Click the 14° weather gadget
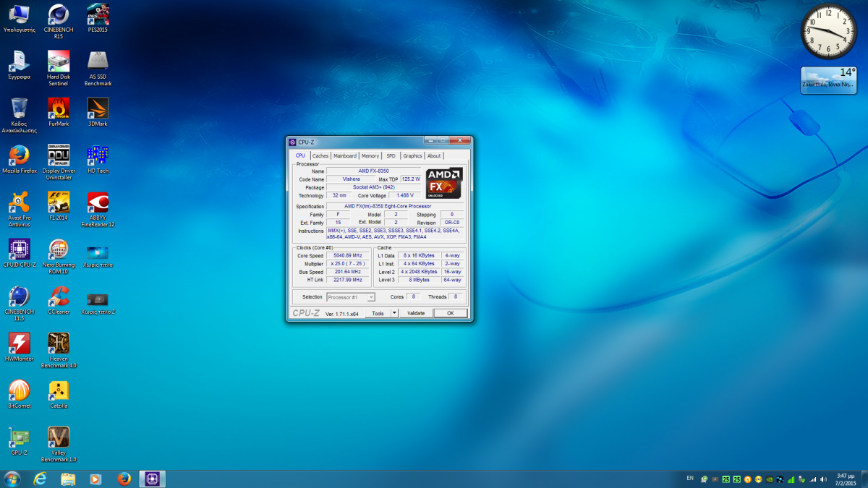Viewport: 868px width, 488px height. pyautogui.click(x=829, y=80)
